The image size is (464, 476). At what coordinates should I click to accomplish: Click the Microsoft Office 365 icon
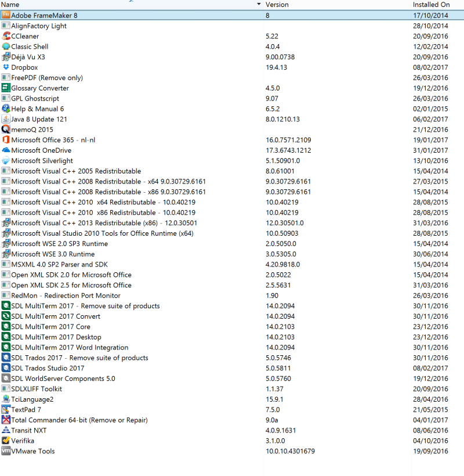click(x=6, y=140)
